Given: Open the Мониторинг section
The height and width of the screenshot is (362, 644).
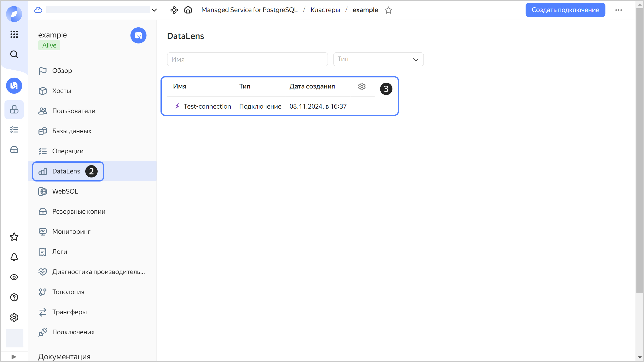Looking at the screenshot, I should pos(71,232).
